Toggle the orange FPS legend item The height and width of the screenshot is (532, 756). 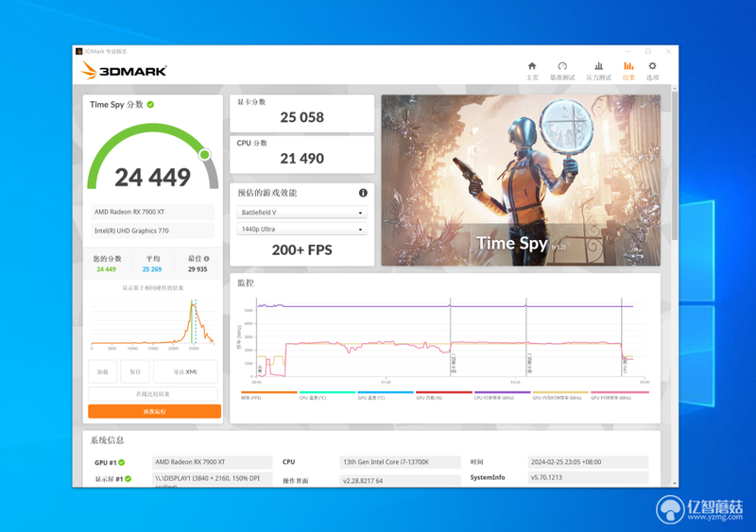pos(269,395)
